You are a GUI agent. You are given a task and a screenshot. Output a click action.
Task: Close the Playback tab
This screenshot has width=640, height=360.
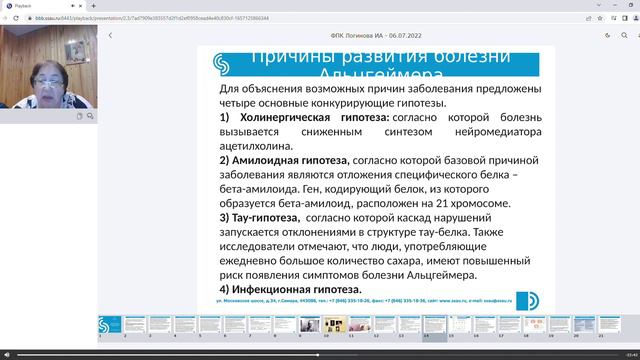coord(80,6)
